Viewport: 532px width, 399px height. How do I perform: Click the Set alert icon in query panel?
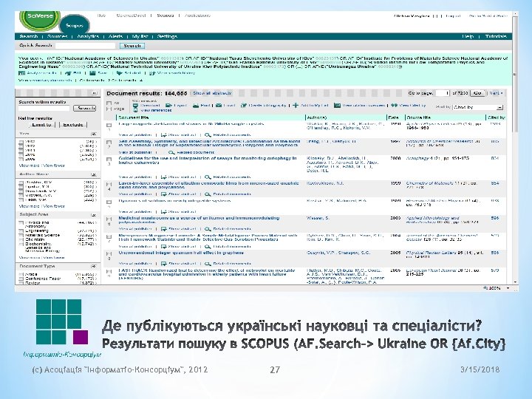pyautogui.click(x=119, y=73)
